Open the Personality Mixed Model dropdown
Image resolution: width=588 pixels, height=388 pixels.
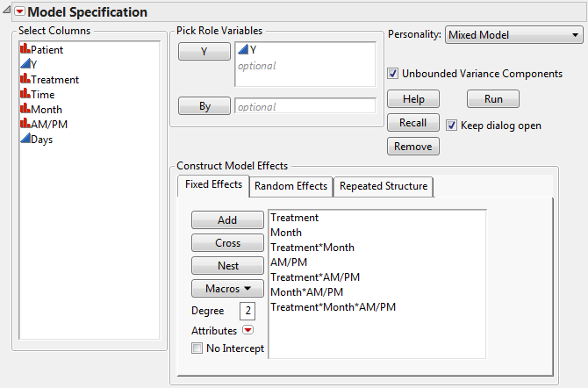513,35
